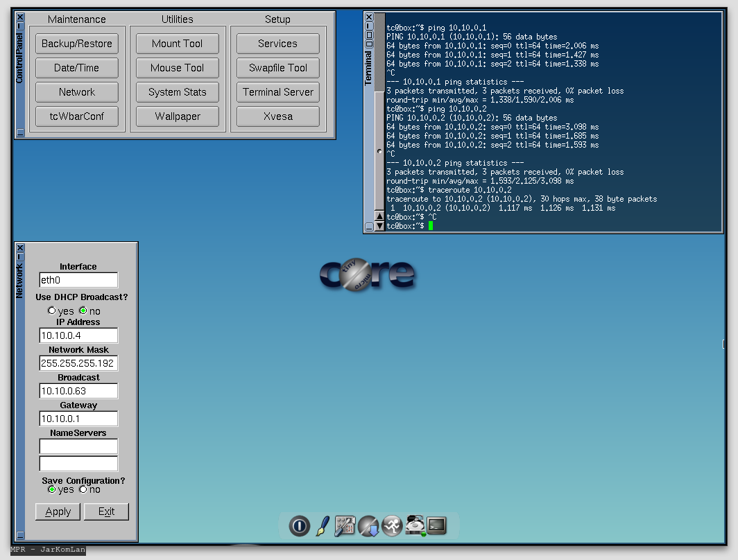Viewport: 738px width, 560px height.
Task: Launch Control Panel from the dock
Action: tap(345, 526)
